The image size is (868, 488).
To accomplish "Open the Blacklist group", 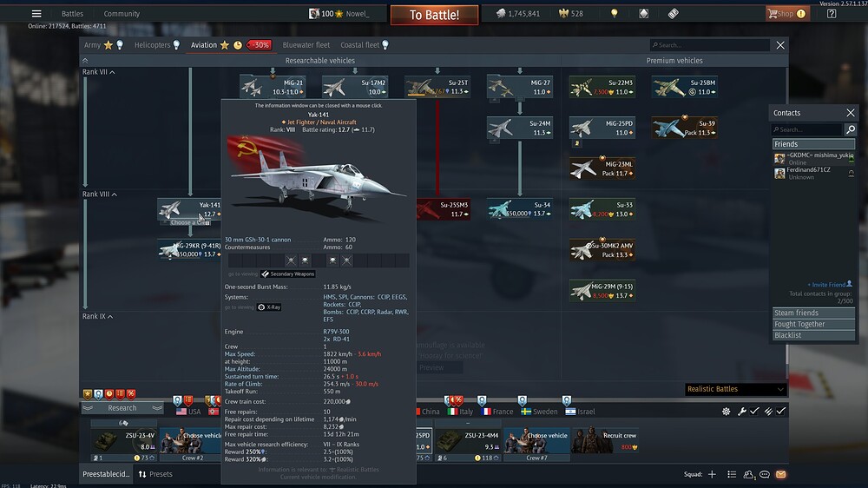I will [813, 335].
